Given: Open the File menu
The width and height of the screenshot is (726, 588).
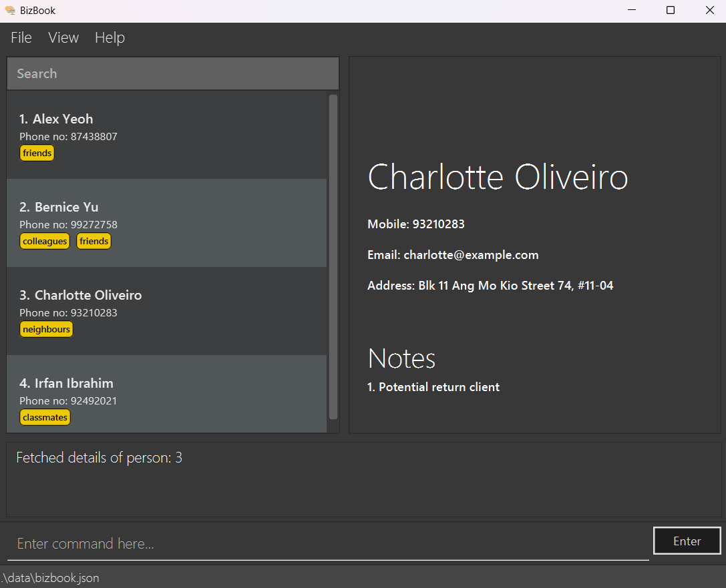Looking at the screenshot, I should (21, 38).
